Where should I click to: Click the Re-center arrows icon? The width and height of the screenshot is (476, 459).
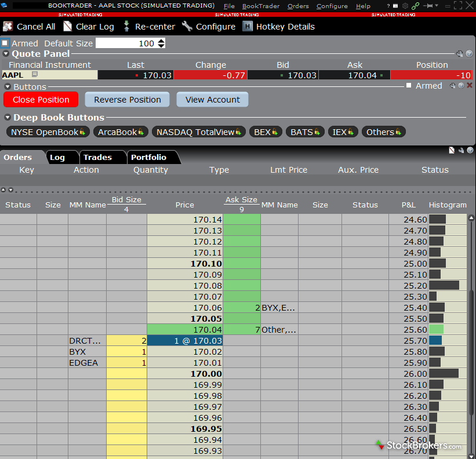pyautogui.click(x=126, y=26)
